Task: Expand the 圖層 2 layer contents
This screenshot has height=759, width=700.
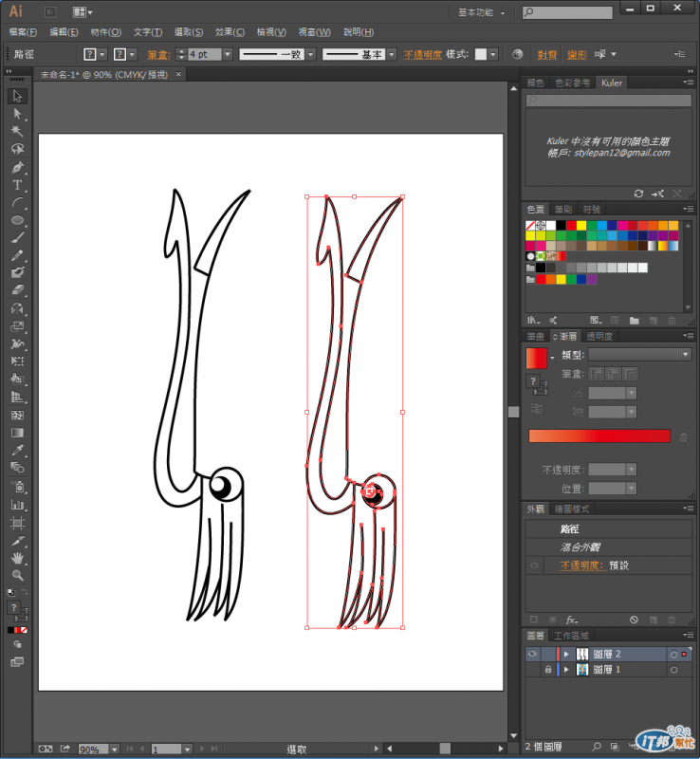Action: tap(566, 654)
